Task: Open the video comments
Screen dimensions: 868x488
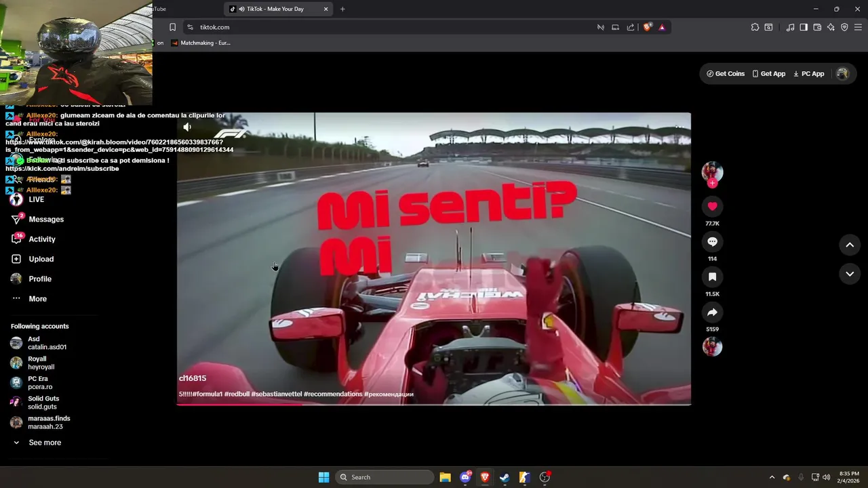Action: click(x=712, y=241)
